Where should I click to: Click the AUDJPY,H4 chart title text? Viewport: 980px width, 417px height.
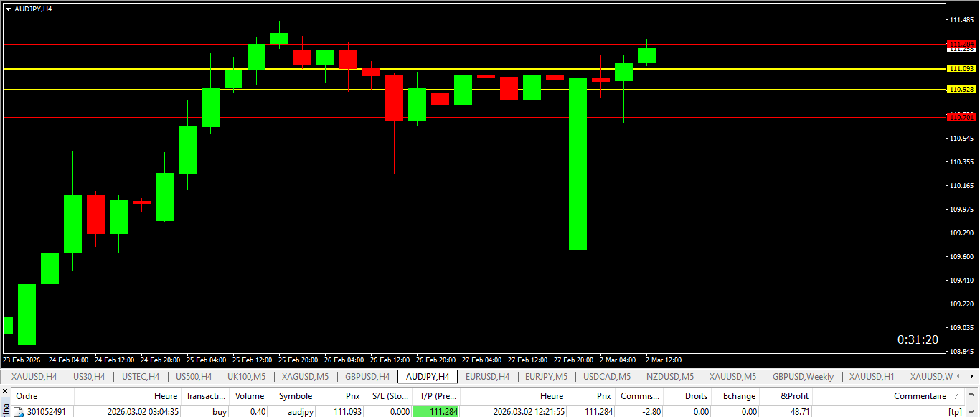[33, 9]
